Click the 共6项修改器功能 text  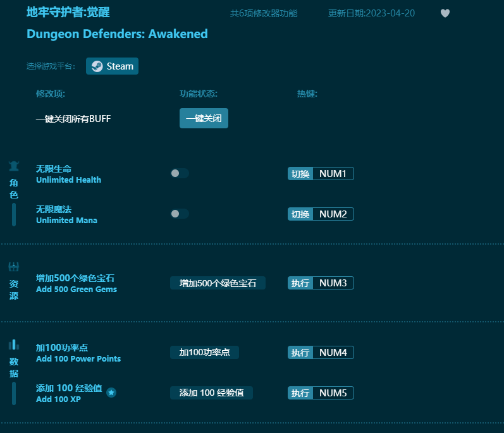click(264, 13)
